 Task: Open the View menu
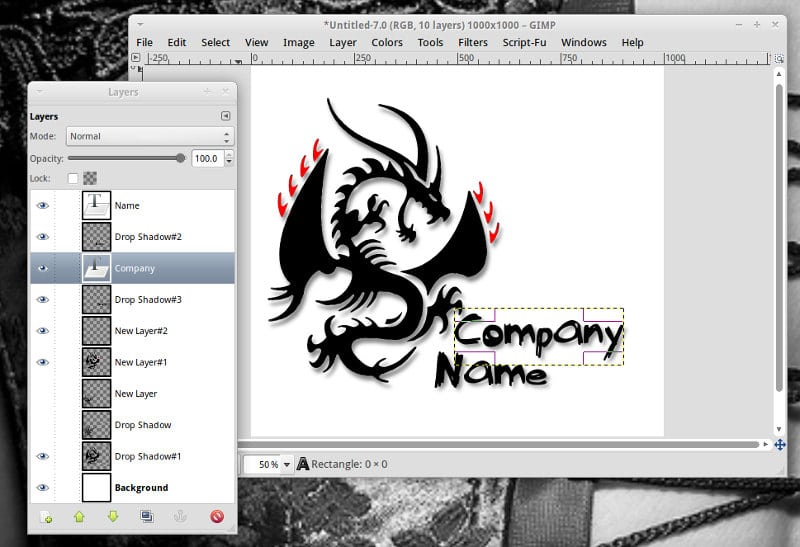tap(256, 42)
